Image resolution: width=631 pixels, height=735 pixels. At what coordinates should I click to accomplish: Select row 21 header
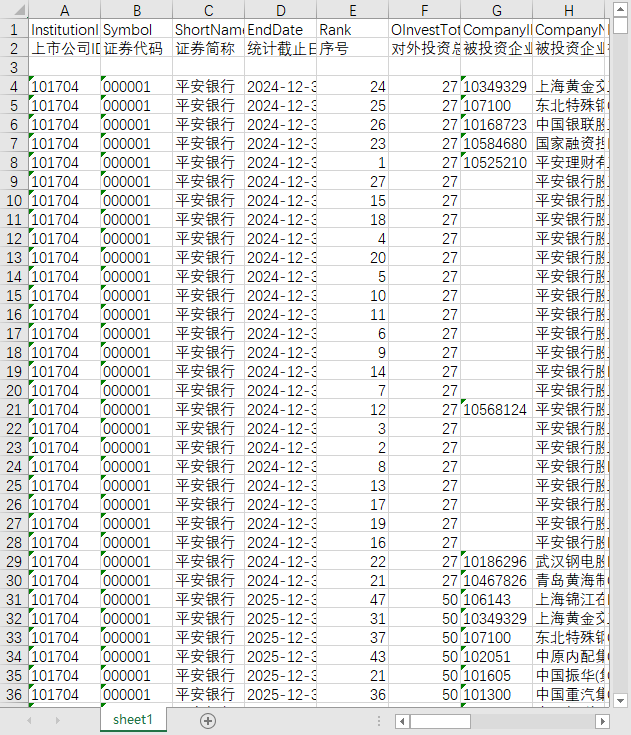pos(14,410)
